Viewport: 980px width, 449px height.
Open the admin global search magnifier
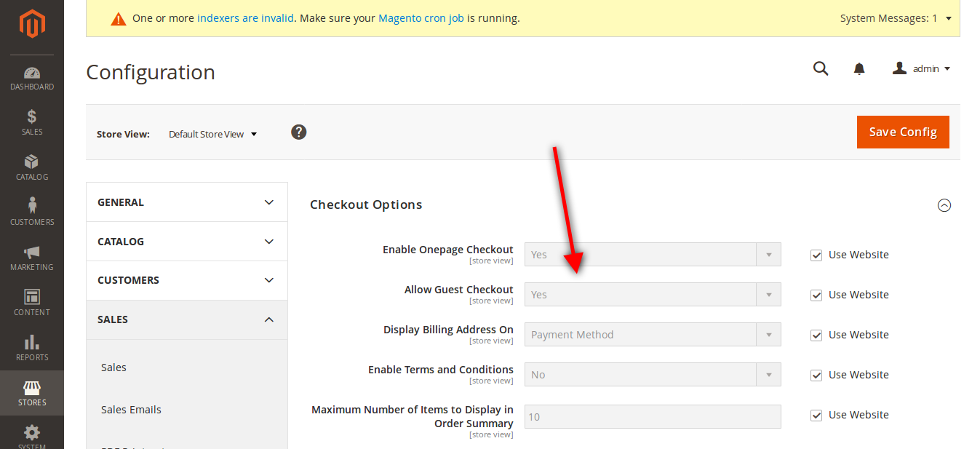coord(821,68)
